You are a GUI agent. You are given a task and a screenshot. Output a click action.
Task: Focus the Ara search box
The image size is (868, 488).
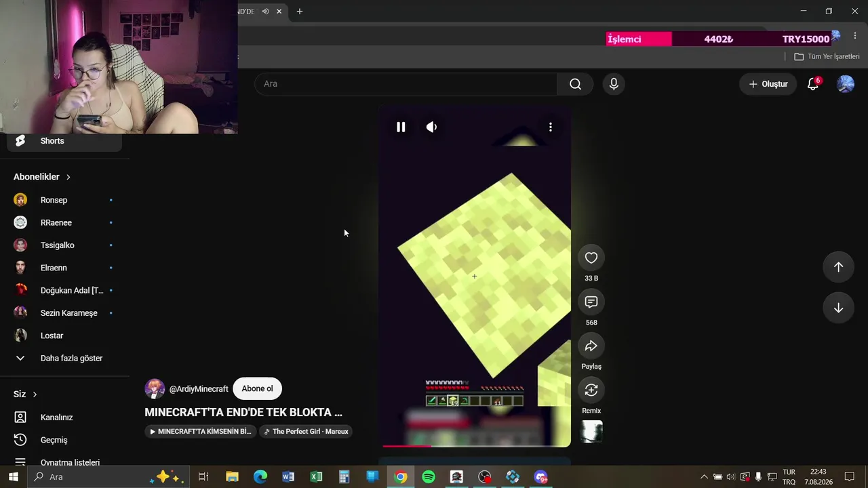point(406,84)
